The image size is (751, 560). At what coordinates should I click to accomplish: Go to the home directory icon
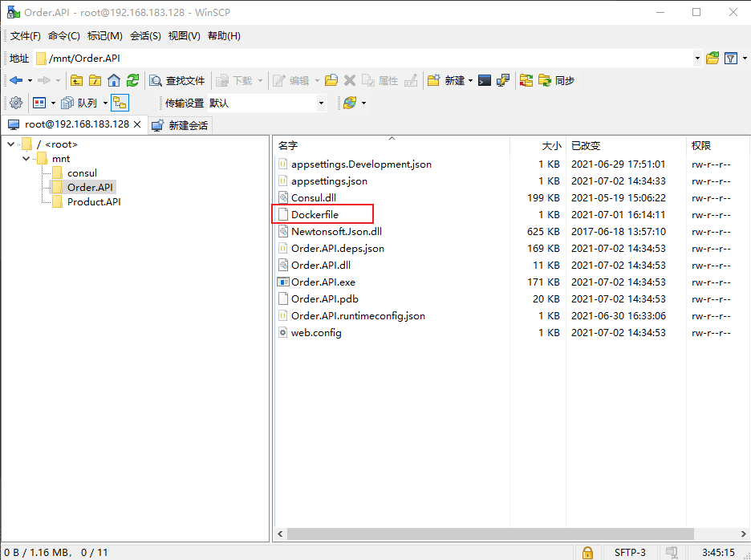click(x=114, y=80)
